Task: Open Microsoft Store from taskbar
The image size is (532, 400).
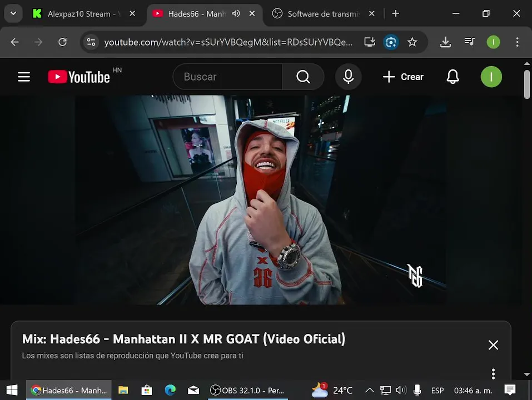Action: click(147, 390)
